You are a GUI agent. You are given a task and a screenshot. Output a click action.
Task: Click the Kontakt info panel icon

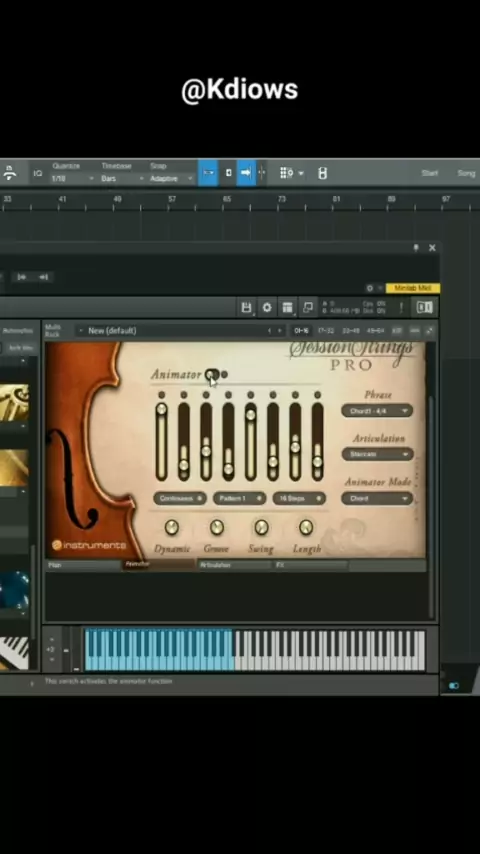click(424, 307)
